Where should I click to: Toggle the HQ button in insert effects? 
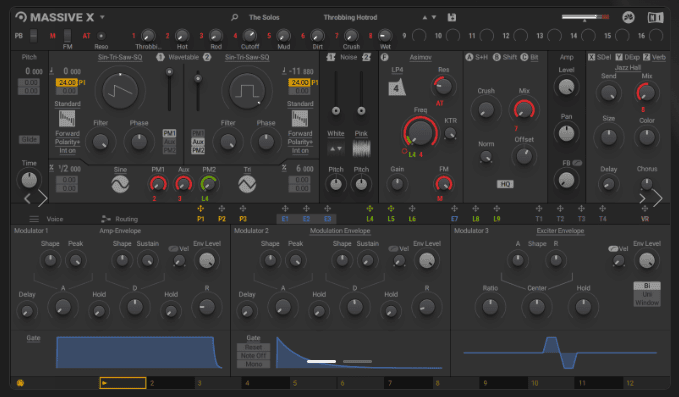(x=505, y=184)
